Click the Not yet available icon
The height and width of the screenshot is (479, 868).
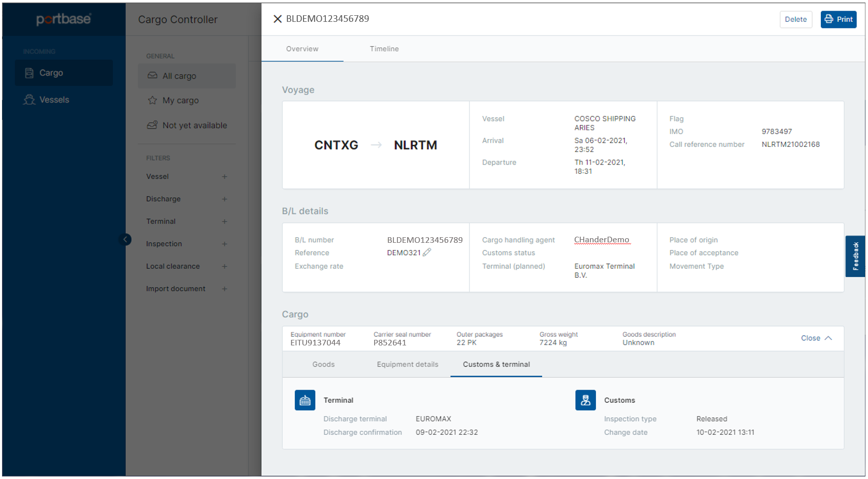pos(152,125)
